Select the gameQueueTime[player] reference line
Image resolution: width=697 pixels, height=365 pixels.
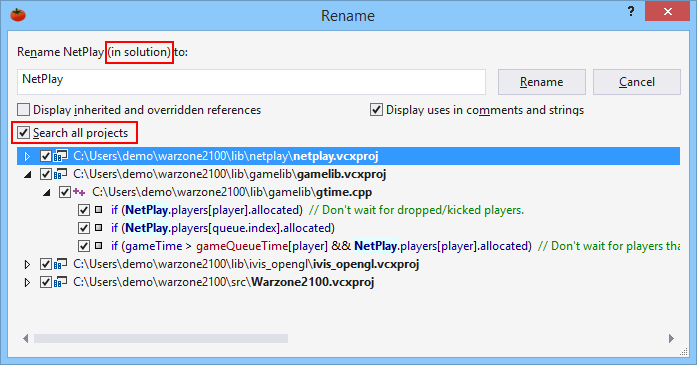[x=396, y=246]
